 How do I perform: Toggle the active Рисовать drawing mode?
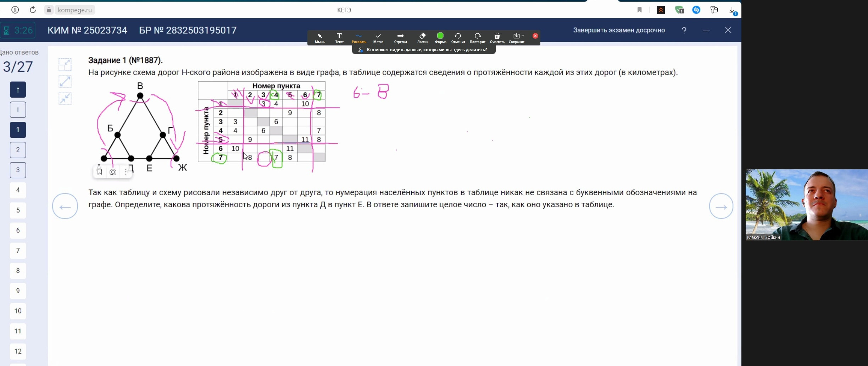coord(359,37)
